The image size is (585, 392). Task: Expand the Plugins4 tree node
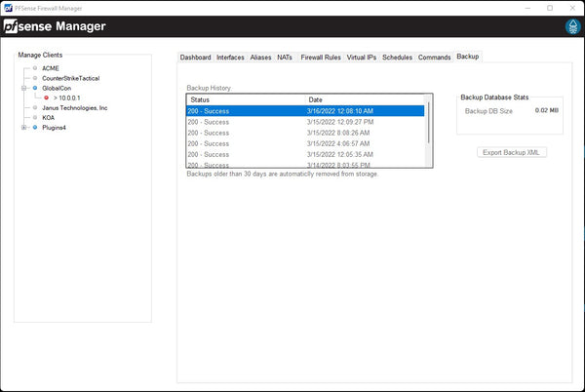[24, 127]
